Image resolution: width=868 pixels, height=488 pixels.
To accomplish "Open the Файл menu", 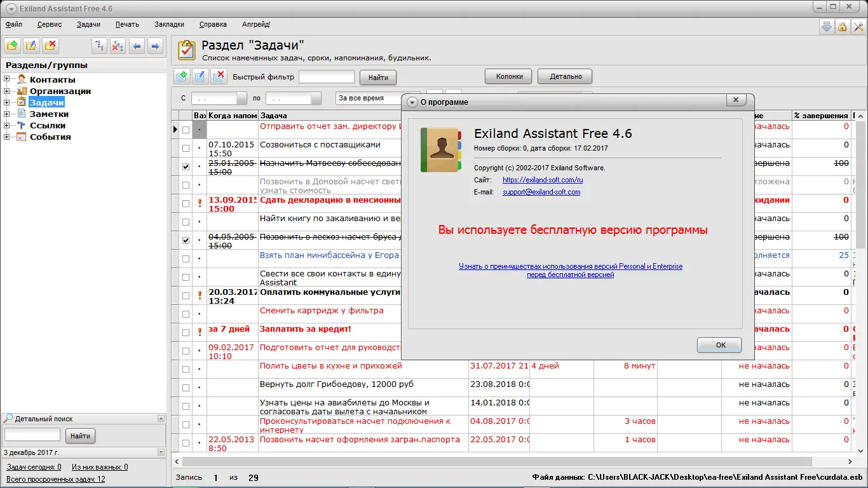I will [14, 24].
